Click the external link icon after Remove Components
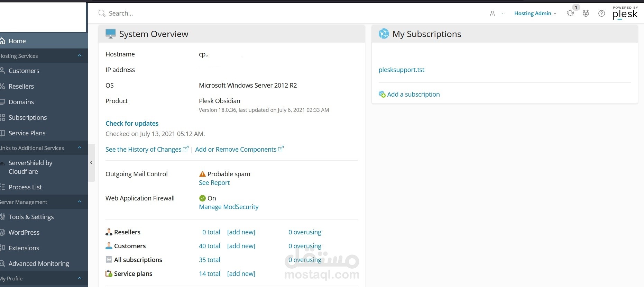This screenshot has height=287, width=644. (x=281, y=149)
